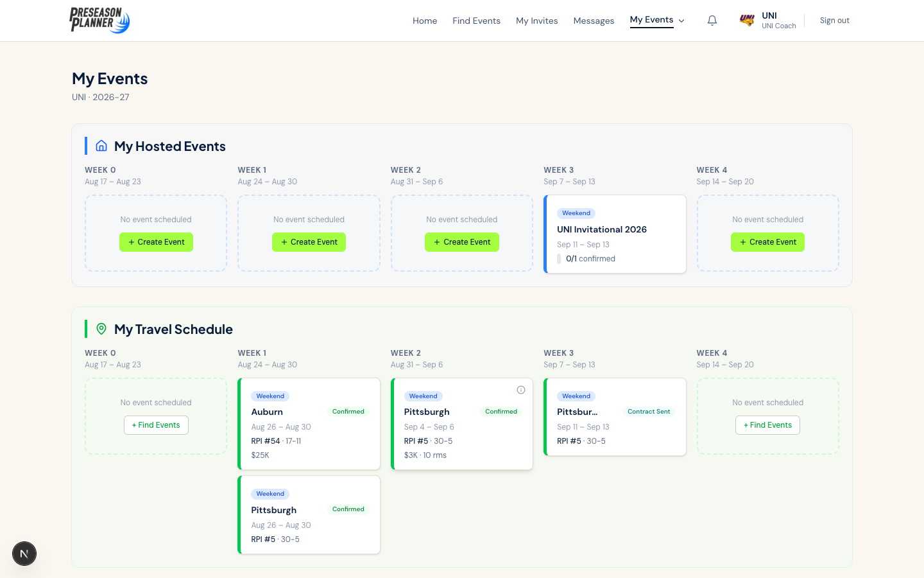Image resolution: width=924 pixels, height=578 pixels.
Task: Sign out of the account
Action: point(834,21)
